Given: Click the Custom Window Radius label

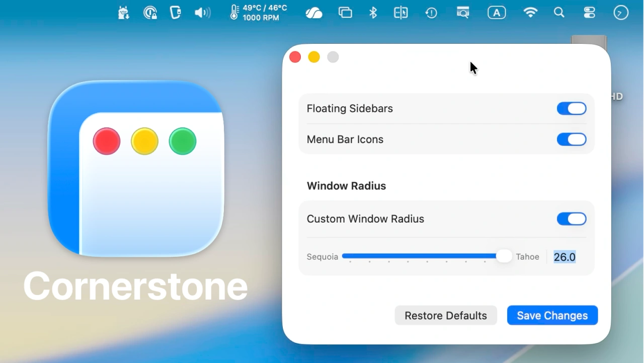Looking at the screenshot, I should point(366,219).
